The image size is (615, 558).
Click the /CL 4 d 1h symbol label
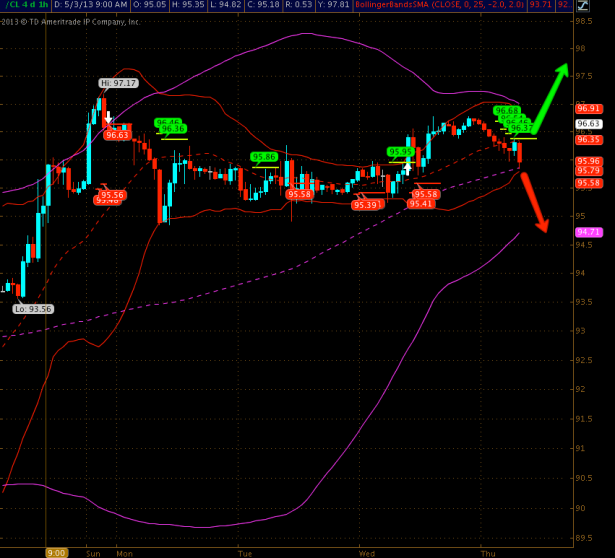click(x=27, y=5)
